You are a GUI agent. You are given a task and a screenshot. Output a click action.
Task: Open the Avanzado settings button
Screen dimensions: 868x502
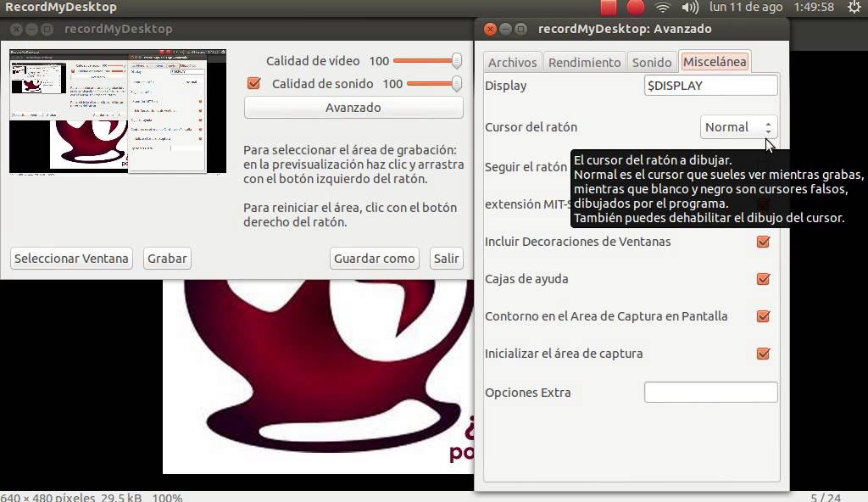click(353, 108)
